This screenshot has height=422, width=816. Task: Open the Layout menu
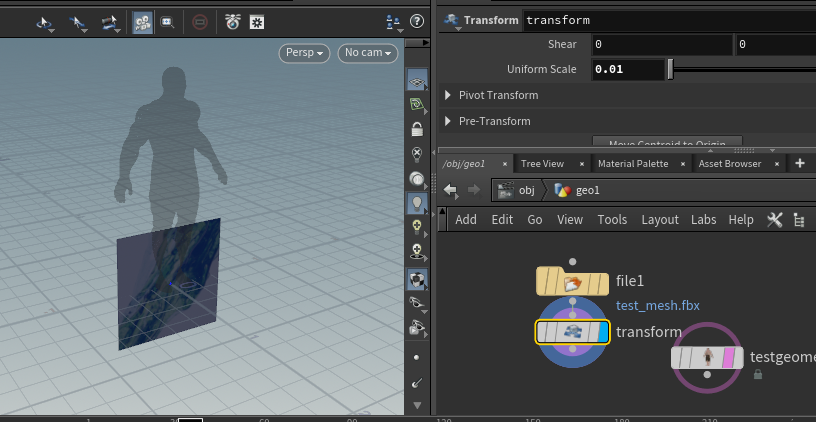(660, 220)
